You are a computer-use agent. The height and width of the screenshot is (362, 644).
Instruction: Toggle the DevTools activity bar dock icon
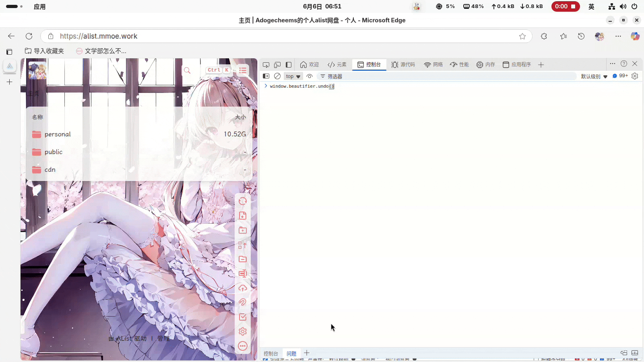point(289,65)
